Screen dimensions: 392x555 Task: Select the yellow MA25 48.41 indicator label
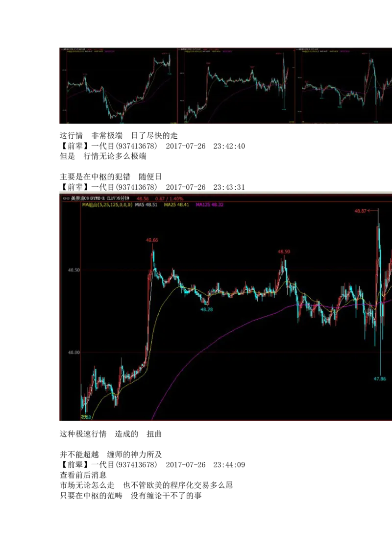(176, 205)
